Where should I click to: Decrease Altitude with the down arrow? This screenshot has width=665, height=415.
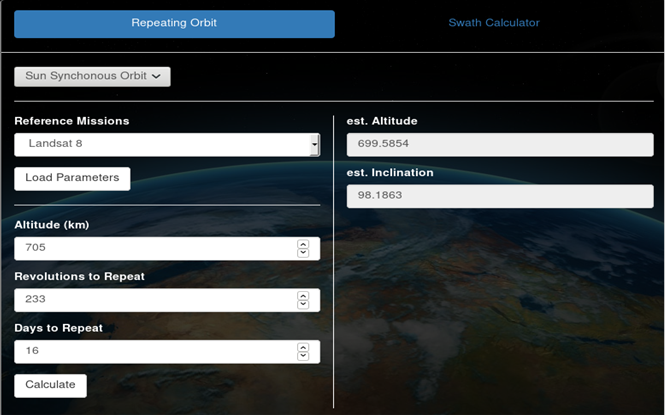[x=303, y=253]
